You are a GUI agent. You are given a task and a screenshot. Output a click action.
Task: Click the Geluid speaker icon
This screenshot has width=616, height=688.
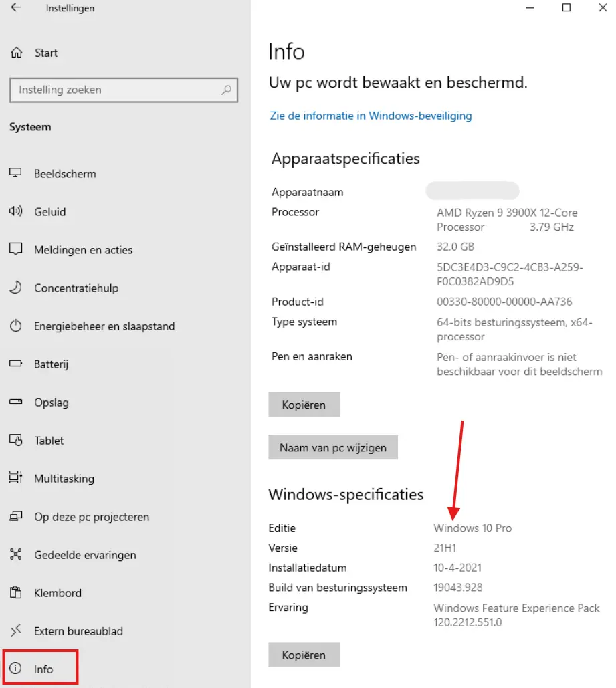coord(16,211)
